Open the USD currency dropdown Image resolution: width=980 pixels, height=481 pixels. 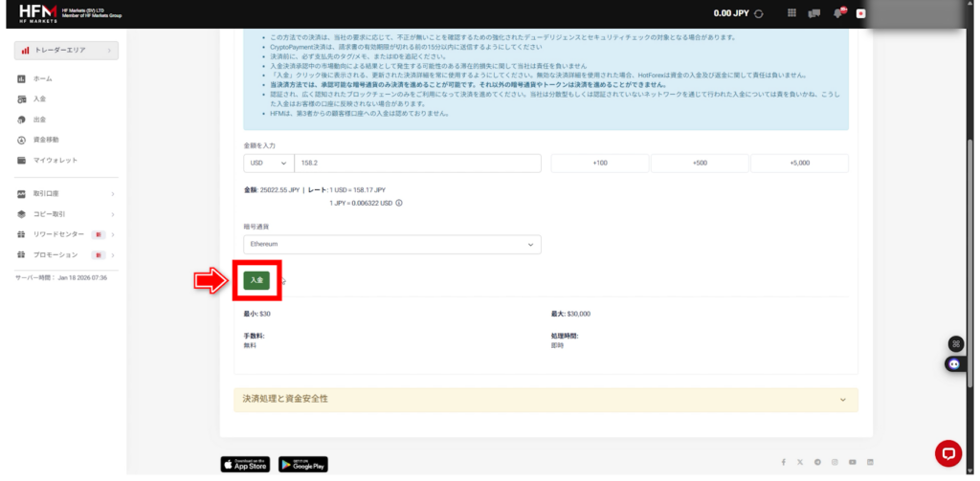[268, 164]
